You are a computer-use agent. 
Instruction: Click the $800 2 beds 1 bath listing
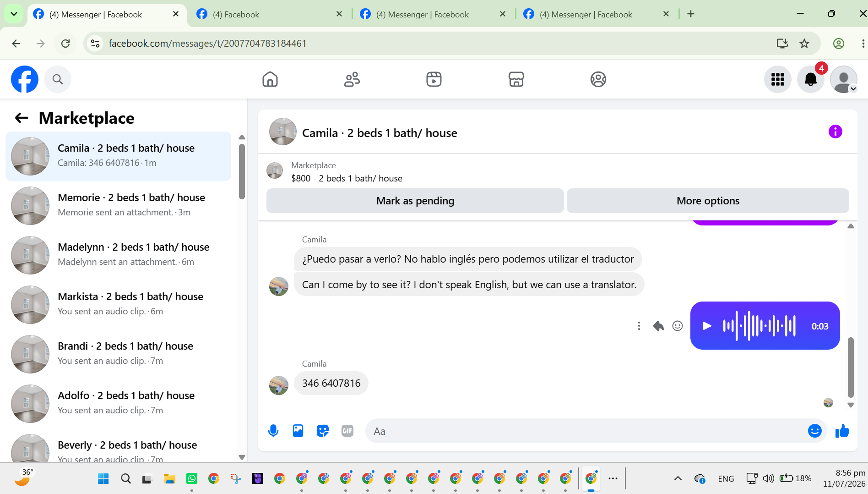click(347, 178)
